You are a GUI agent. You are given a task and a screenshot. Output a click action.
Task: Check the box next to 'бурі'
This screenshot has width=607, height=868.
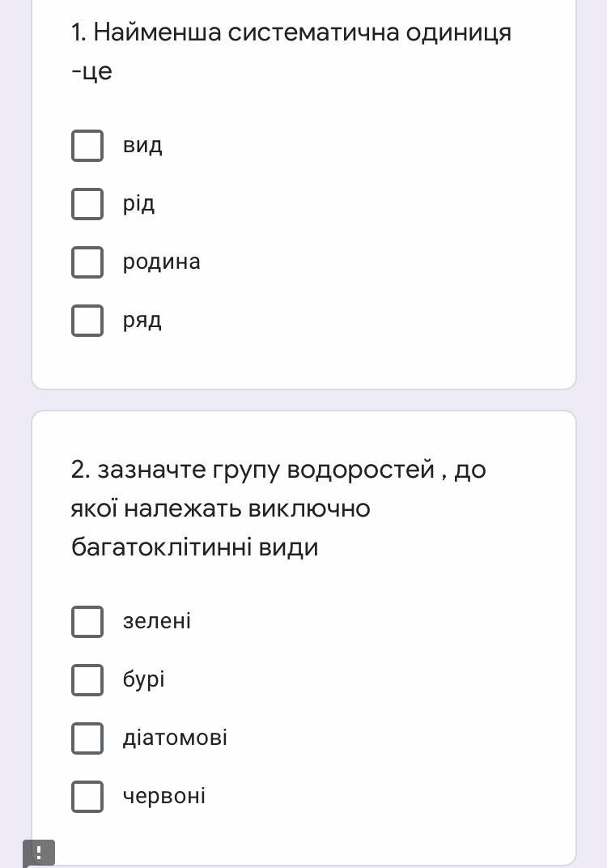(x=87, y=680)
